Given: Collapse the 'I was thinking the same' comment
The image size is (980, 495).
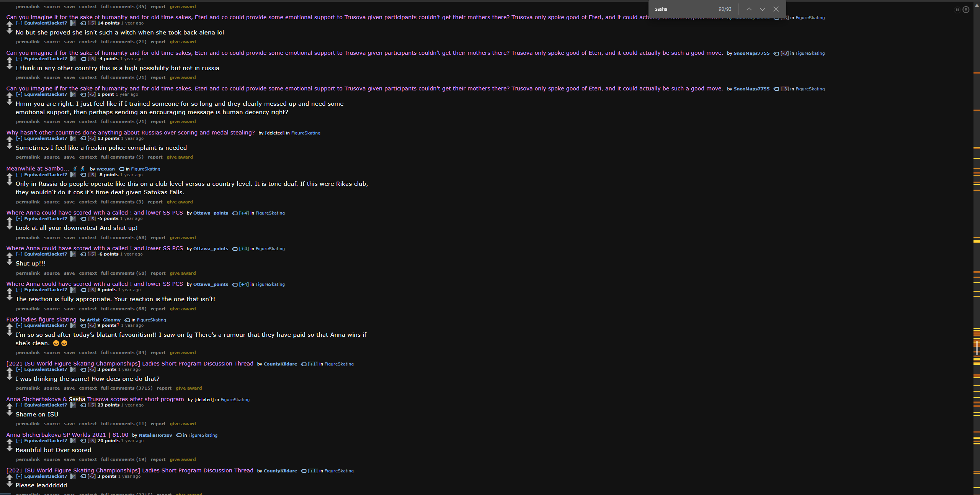Looking at the screenshot, I should (19, 370).
